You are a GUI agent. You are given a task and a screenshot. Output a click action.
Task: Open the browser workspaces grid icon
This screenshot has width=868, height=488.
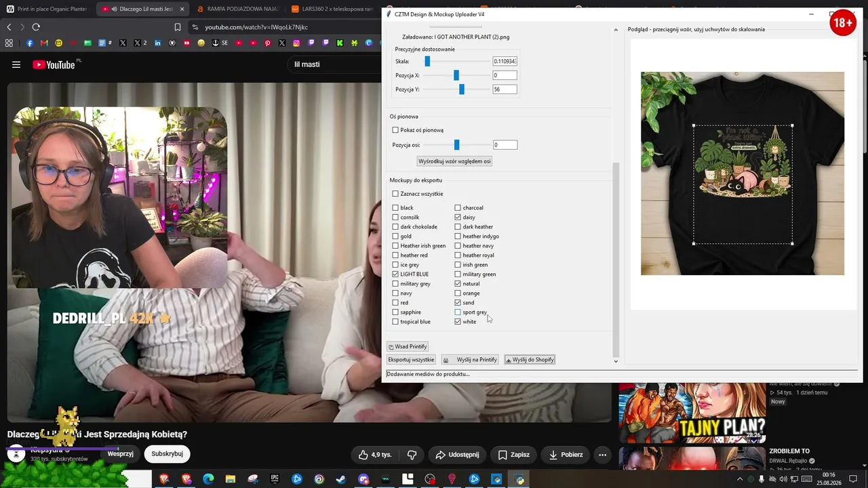pos(9,43)
